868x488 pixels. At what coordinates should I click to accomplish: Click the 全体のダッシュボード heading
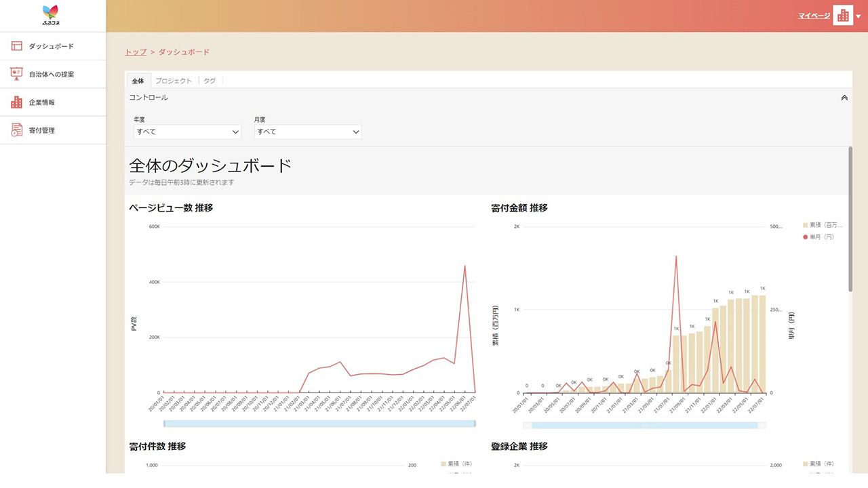click(x=210, y=165)
